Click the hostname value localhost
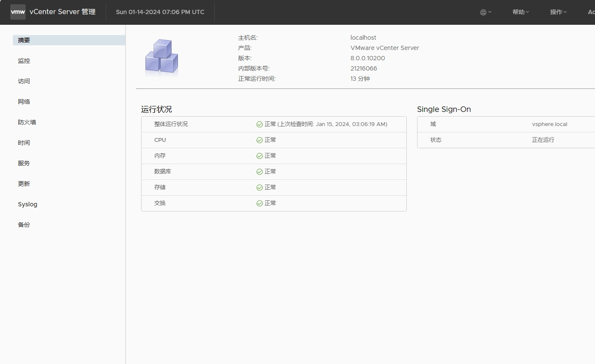The image size is (595, 364). tap(363, 38)
